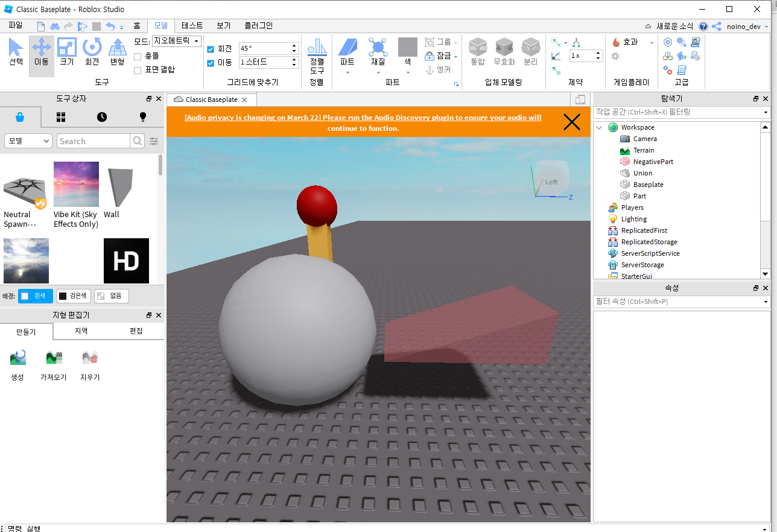
Task: Open the 색 color dropdown arrow
Action: [x=408, y=73]
